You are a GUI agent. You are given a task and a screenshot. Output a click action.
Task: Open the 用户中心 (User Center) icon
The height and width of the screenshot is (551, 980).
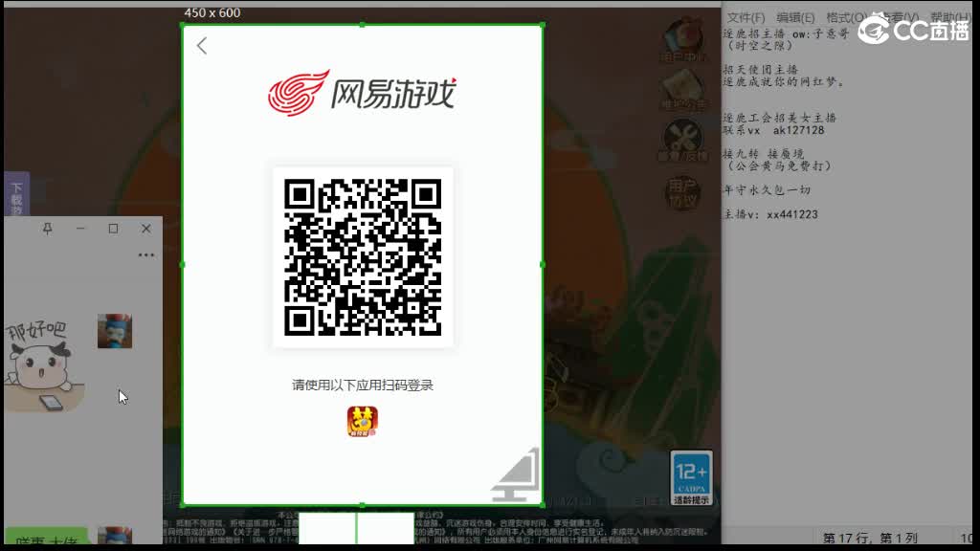(x=683, y=40)
